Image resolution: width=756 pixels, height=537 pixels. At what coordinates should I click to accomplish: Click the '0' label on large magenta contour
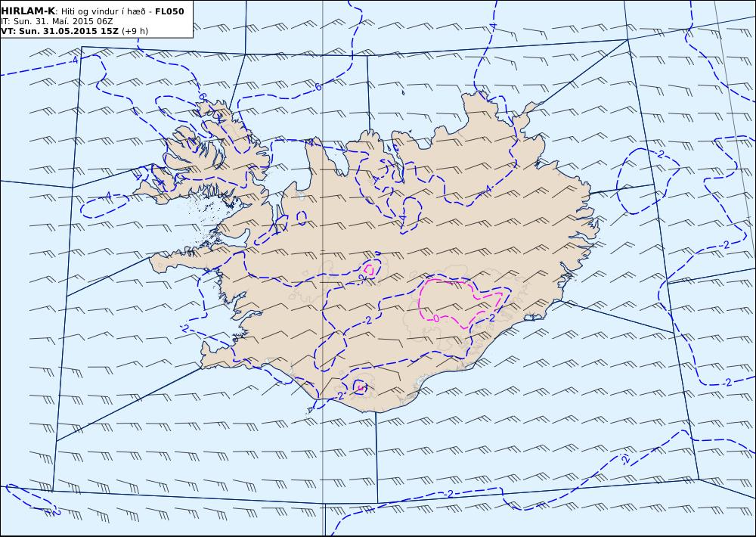pyautogui.click(x=435, y=318)
